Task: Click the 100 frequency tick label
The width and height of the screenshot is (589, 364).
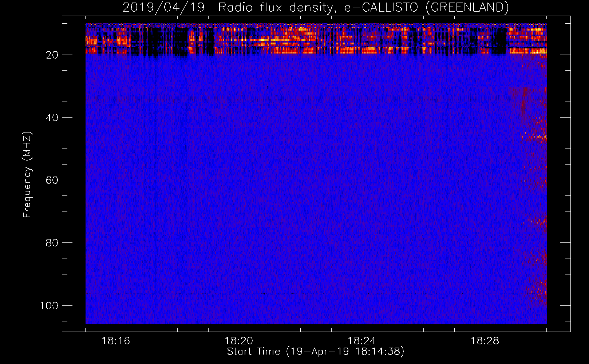Action: (49, 305)
